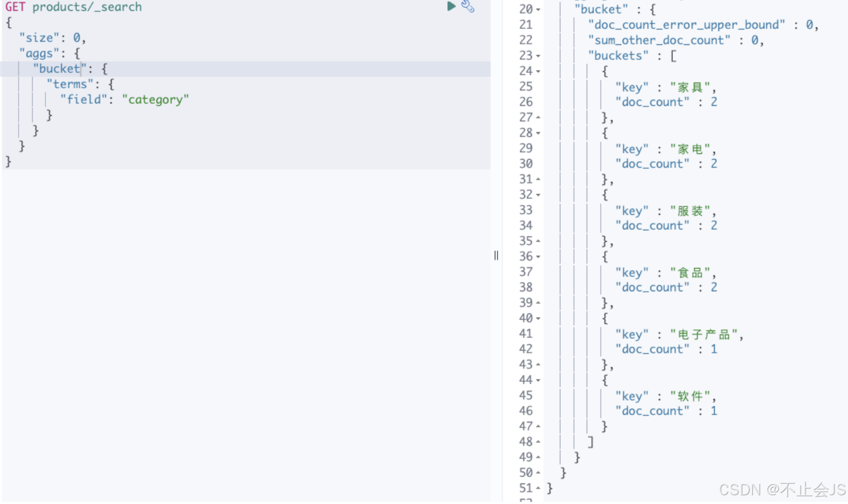This screenshot has width=848, height=504.
Task: Click doc_count on line 38
Action: pos(652,288)
